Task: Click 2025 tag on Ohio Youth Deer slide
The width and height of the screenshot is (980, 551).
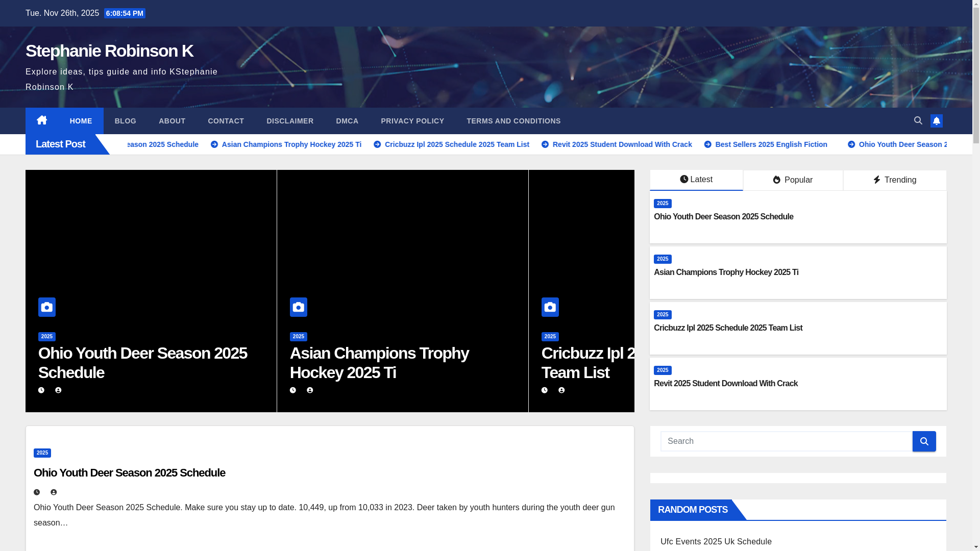Action: (47, 337)
